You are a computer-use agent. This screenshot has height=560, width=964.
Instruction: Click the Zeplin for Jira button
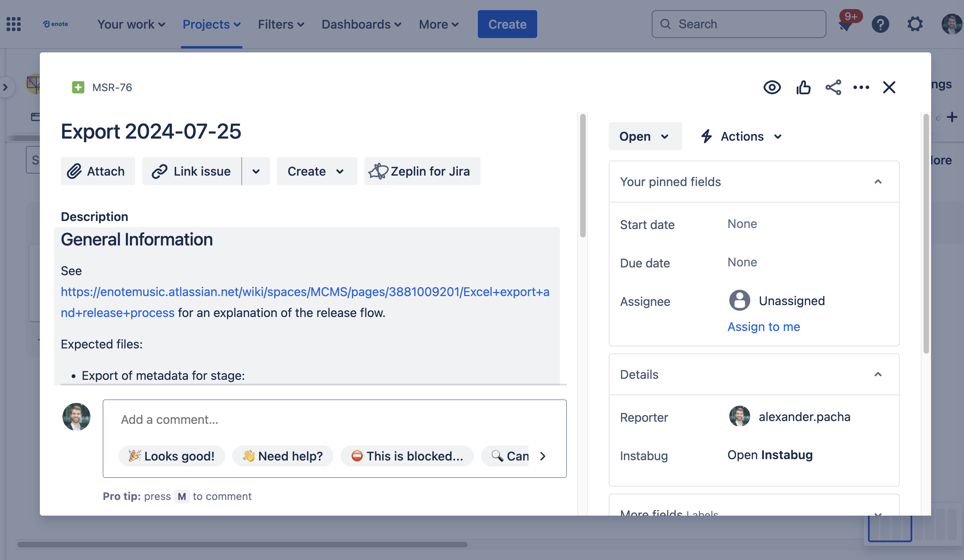[422, 171]
